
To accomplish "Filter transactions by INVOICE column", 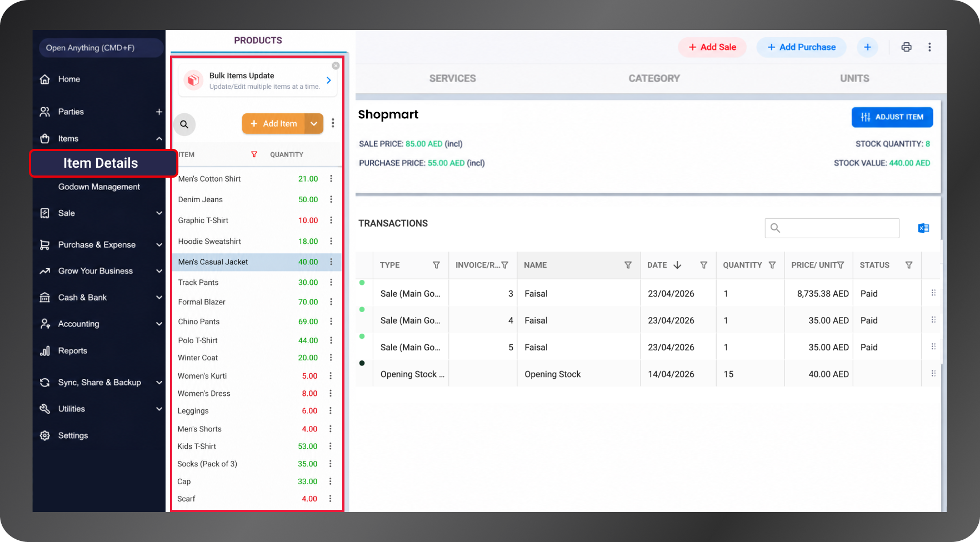I will pos(504,265).
